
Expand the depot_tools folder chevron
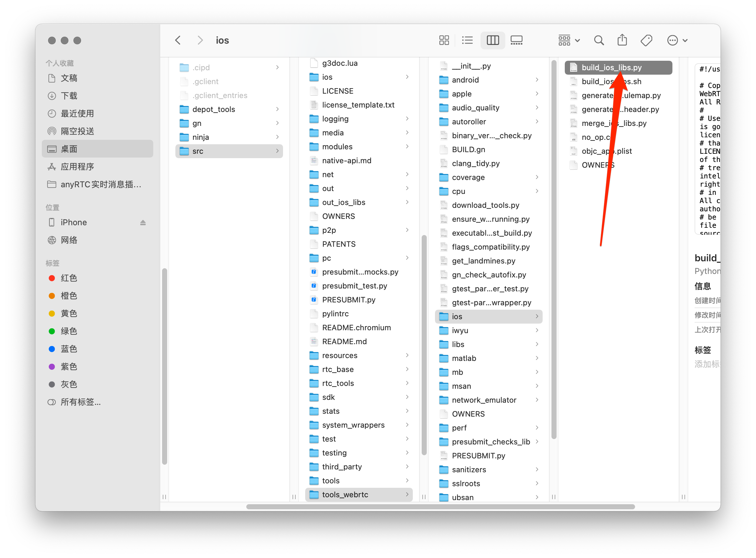coord(277,109)
